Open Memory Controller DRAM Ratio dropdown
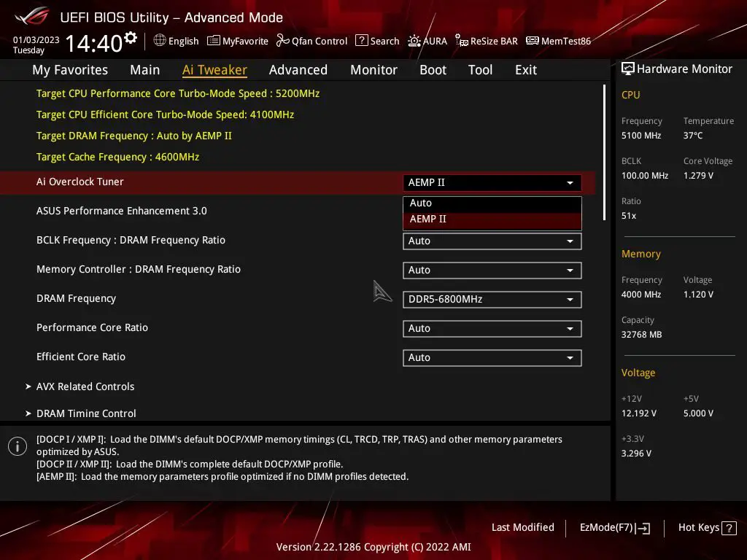The width and height of the screenshot is (747, 560). tap(492, 270)
